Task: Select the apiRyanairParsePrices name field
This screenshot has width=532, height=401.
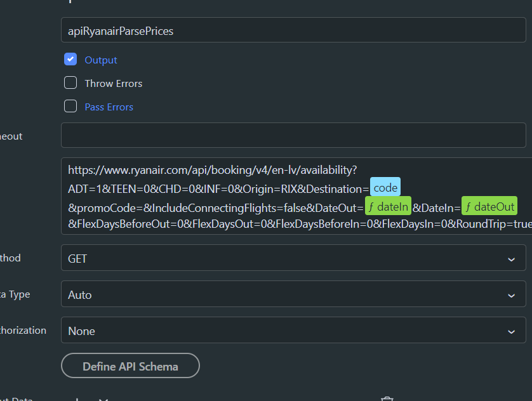Action: coord(292,30)
